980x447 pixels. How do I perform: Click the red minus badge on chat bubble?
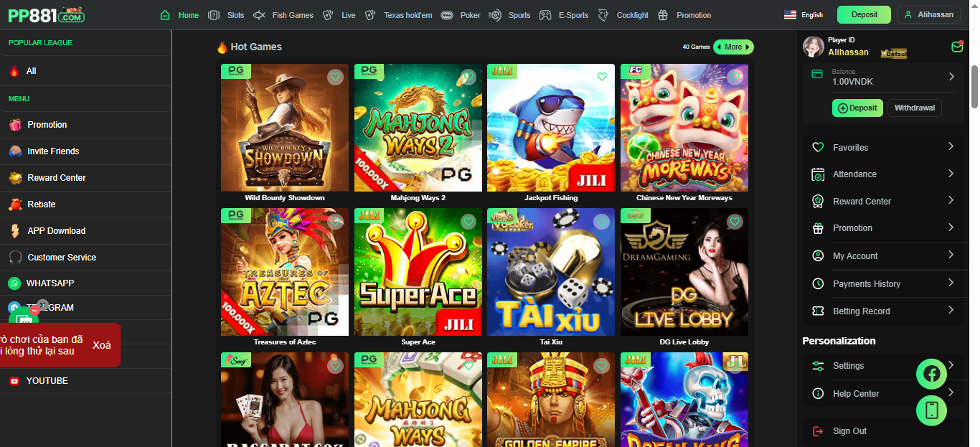pyautogui.click(x=34, y=311)
